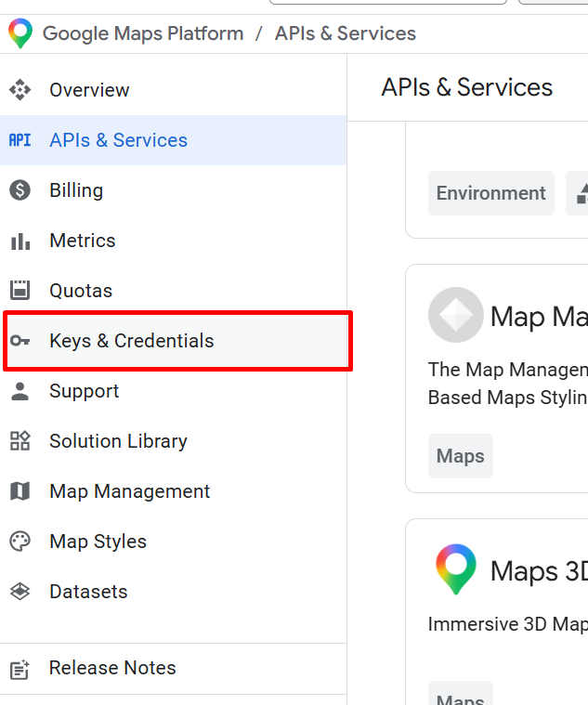Select the Environment chip
This screenshot has height=705, width=588.
point(490,193)
